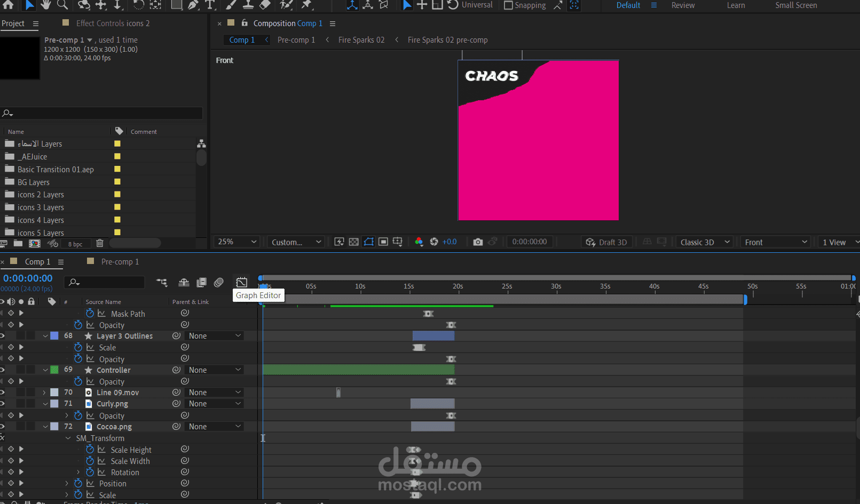The height and width of the screenshot is (504, 860).
Task: Open the Custom resolution dropdown
Action: click(296, 242)
